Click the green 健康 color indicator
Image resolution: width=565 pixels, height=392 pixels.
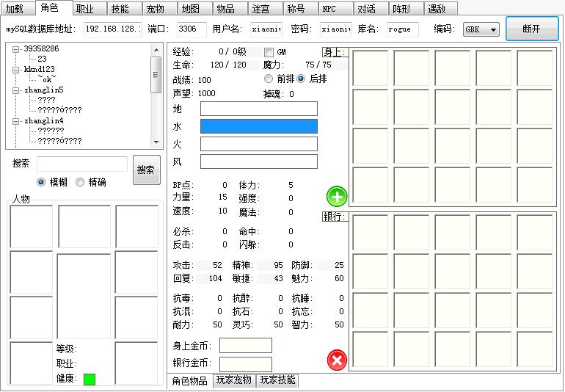coord(90,380)
